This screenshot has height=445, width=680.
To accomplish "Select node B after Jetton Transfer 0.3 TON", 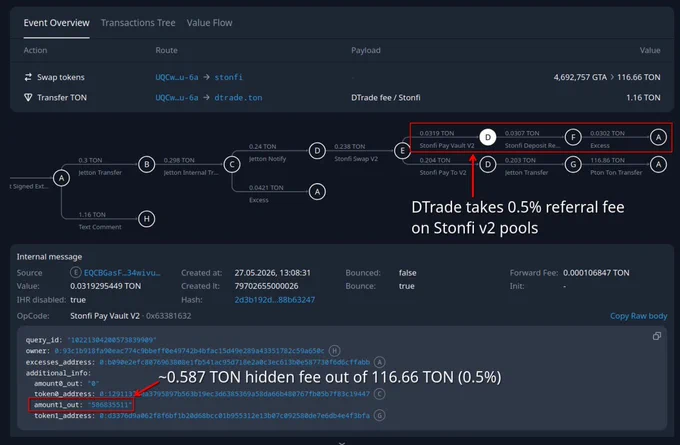I will (x=147, y=164).
